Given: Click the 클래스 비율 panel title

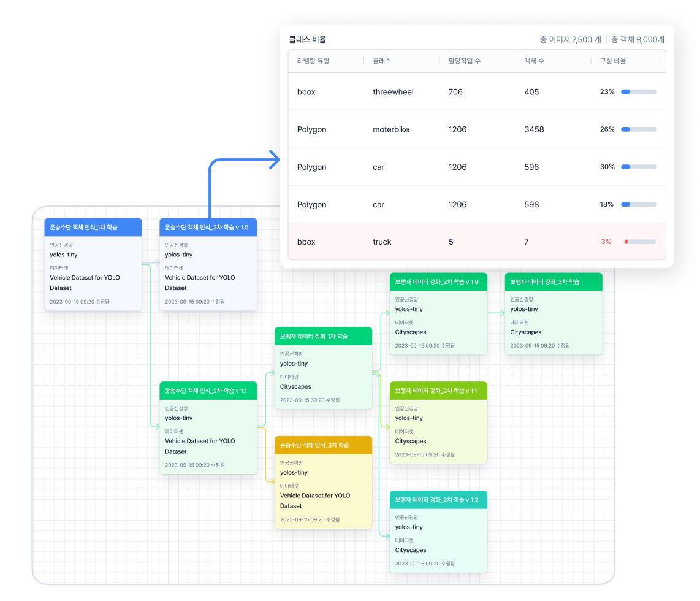Looking at the screenshot, I should click(307, 39).
